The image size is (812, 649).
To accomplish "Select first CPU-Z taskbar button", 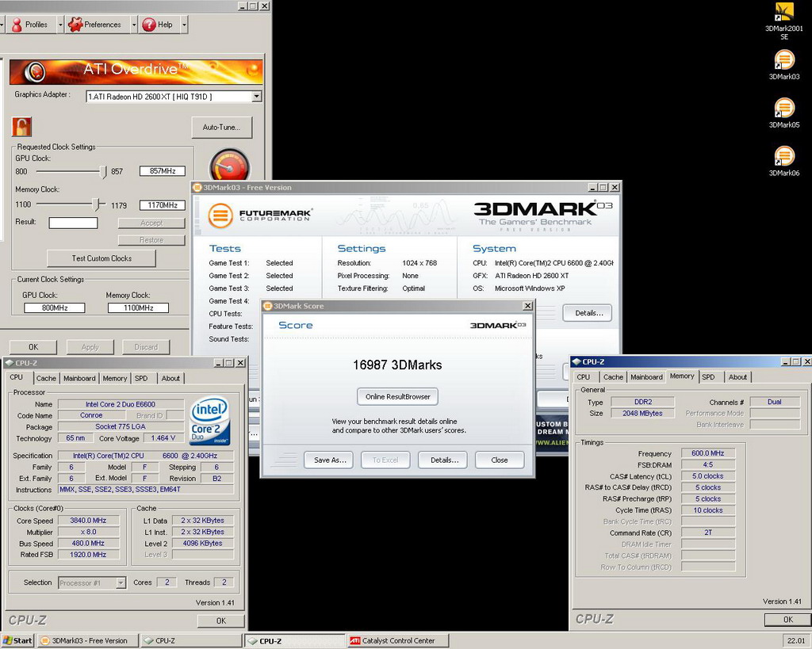I will click(x=192, y=640).
